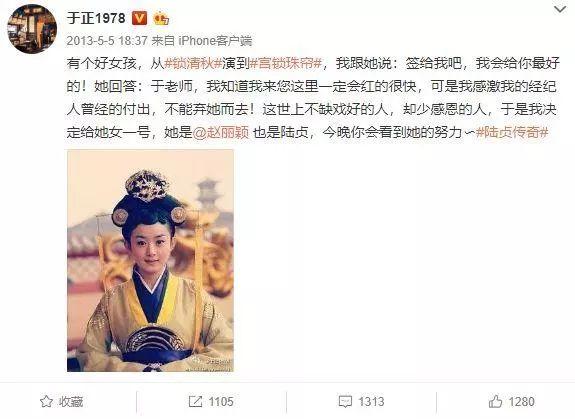Open the 于正1978 username link
The image size is (575, 419).
96,18
